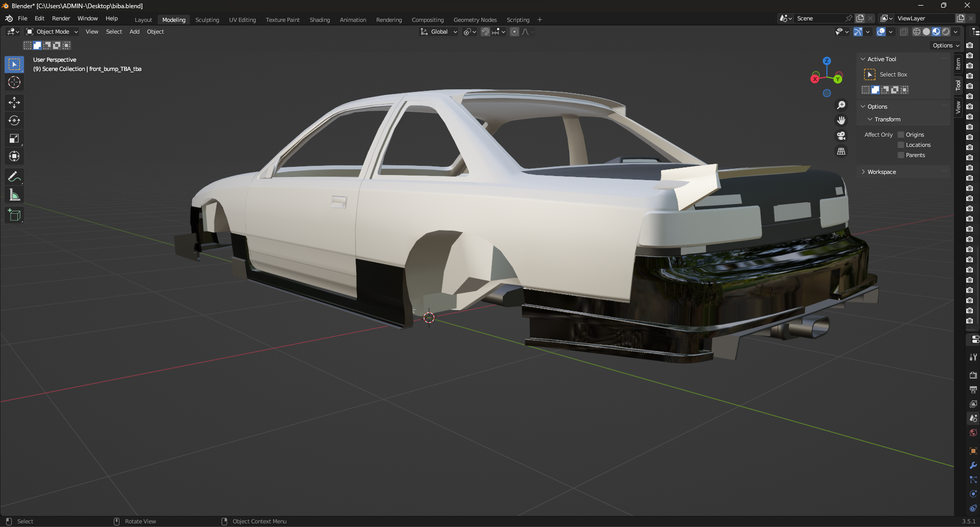The image size is (980, 527).
Task: Click the Blender logo menu icon
Action: pyautogui.click(x=9, y=18)
